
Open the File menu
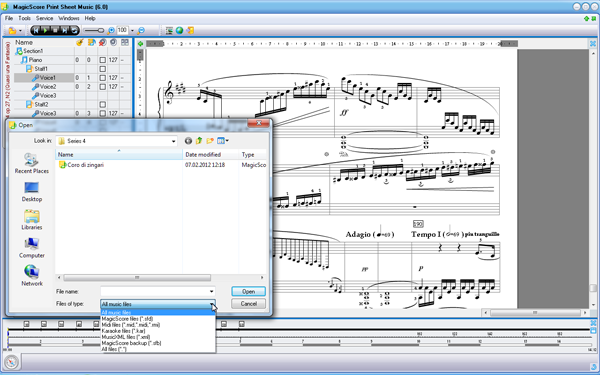click(x=9, y=18)
